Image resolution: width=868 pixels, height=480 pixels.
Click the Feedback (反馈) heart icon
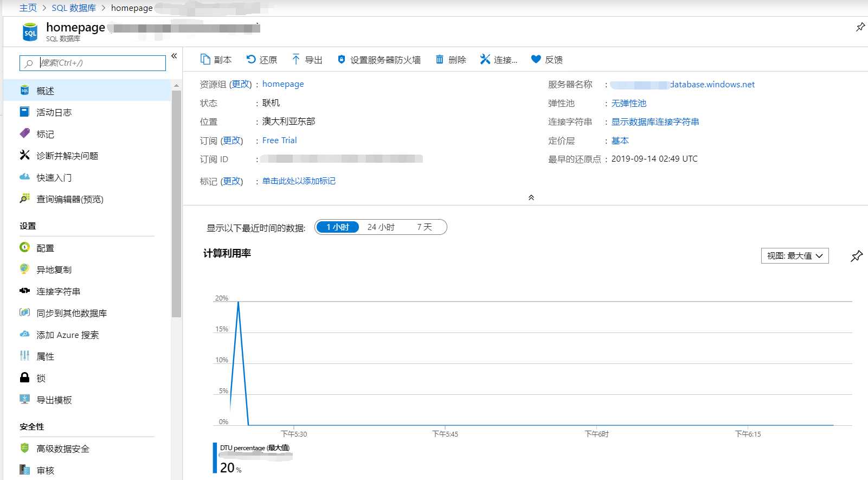[536, 59]
